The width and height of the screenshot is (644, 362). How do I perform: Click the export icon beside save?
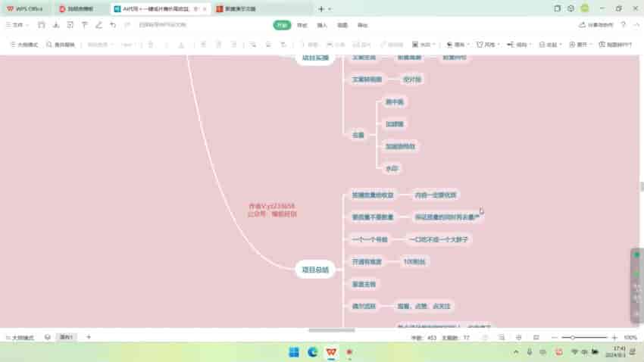click(56, 25)
